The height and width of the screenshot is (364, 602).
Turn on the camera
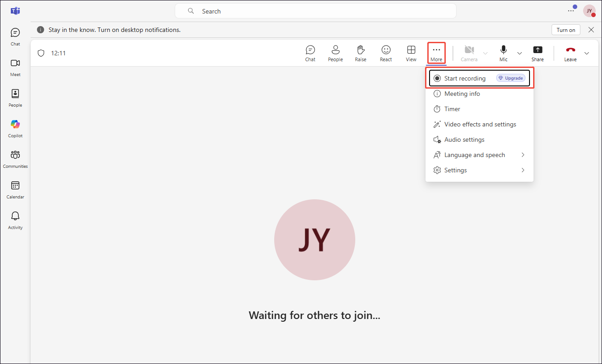point(469,53)
